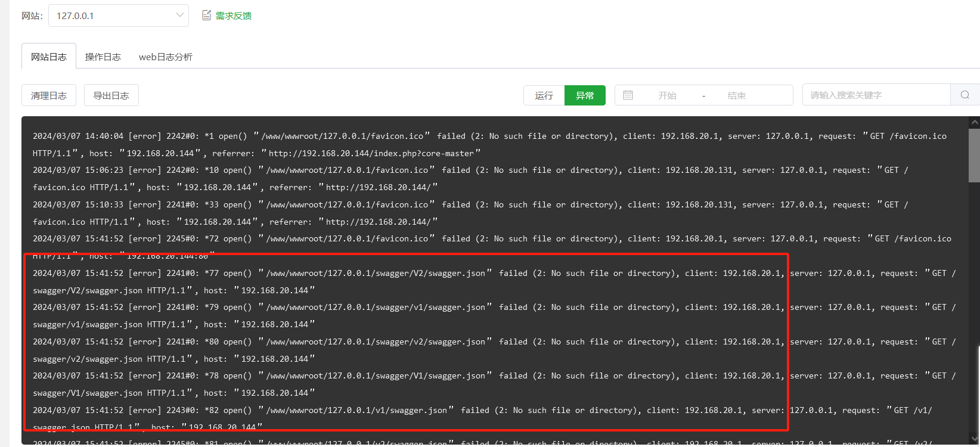
Task: Click the *82 v1/swagger.json log entry
Action: coord(482,418)
